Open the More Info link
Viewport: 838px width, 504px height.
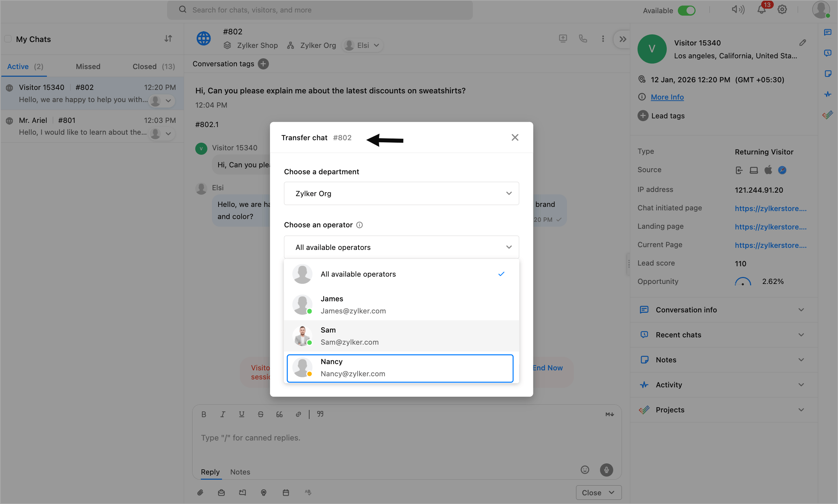click(x=667, y=97)
